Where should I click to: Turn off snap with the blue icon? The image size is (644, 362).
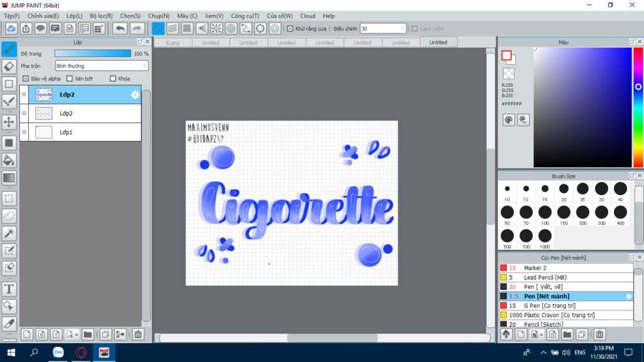(158, 28)
